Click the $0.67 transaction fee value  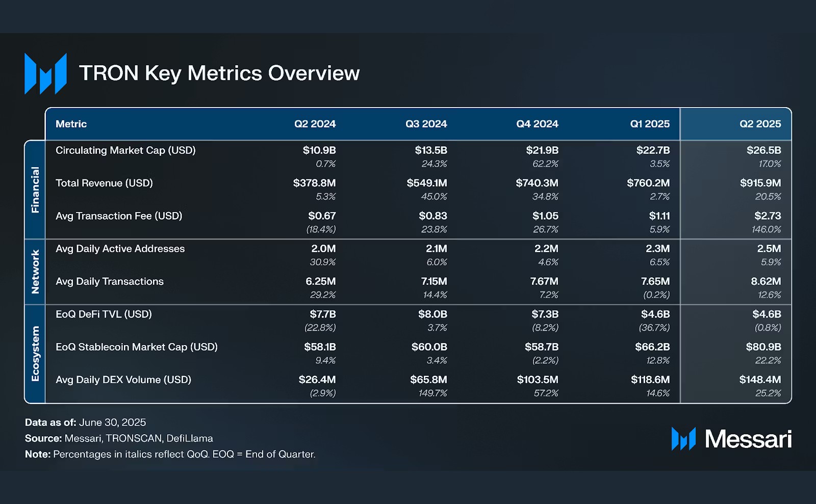pyautogui.click(x=322, y=216)
